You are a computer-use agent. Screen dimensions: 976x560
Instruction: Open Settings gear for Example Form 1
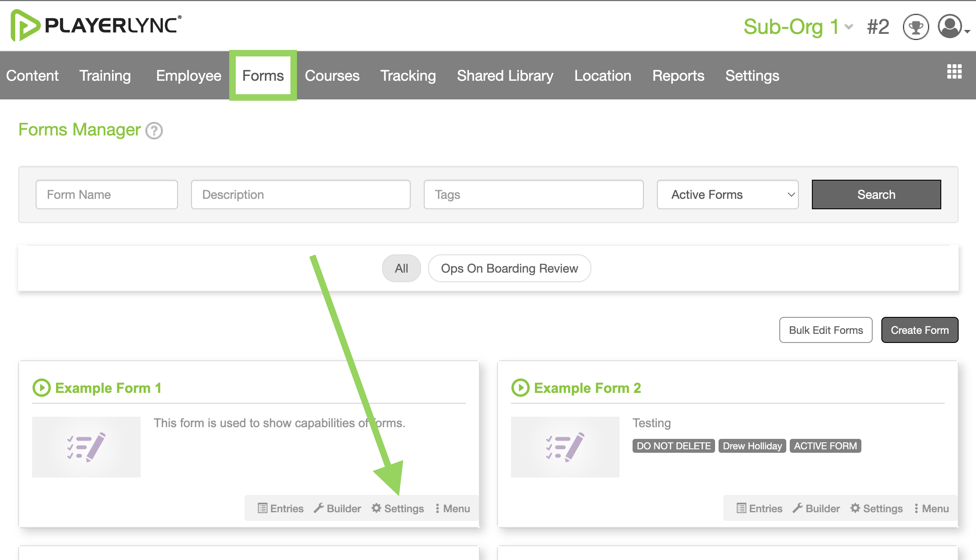398,508
